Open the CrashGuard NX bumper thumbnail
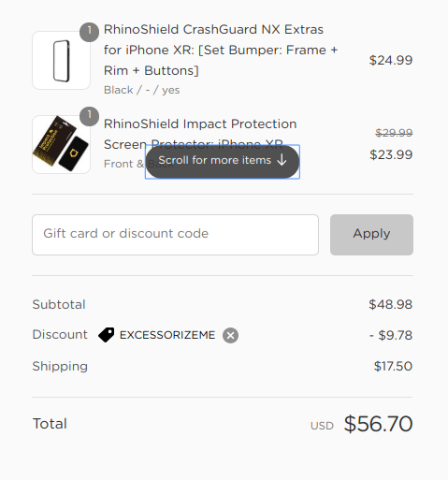The height and width of the screenshot is (480, 448). click(x=61, y=61)
